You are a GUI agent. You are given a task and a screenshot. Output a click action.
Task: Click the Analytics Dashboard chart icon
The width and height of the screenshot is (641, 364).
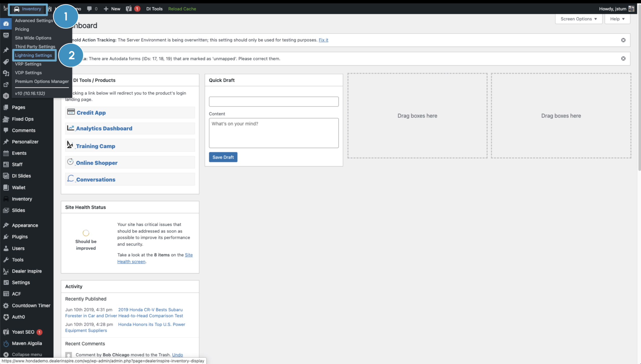point(71,128)
